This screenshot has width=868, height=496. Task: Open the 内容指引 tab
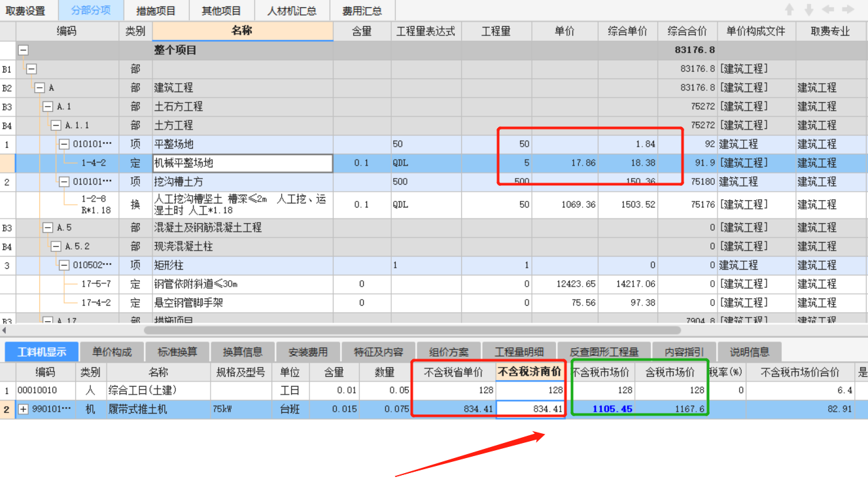click(684, 352)
